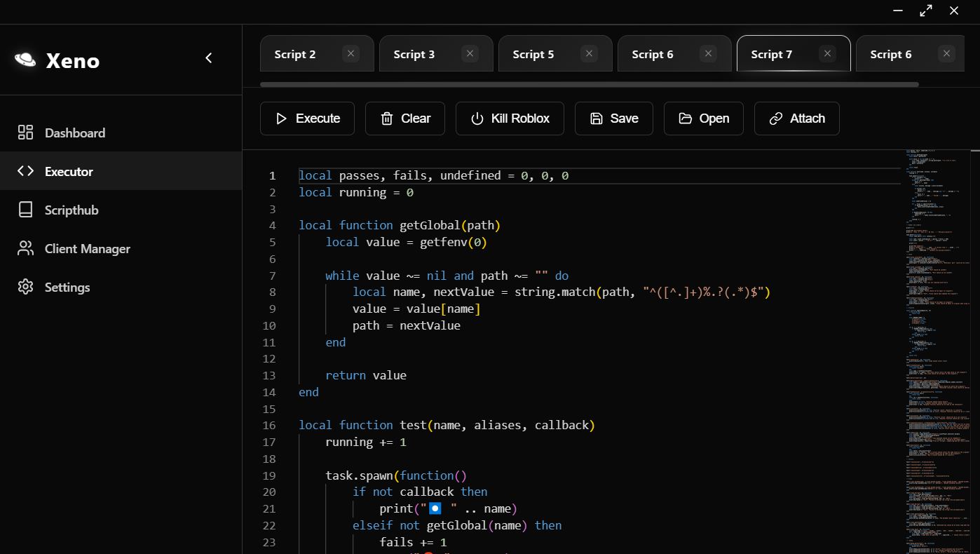Click line number 16 in the gutter
The image size is (980, 554).
(270, 425)
